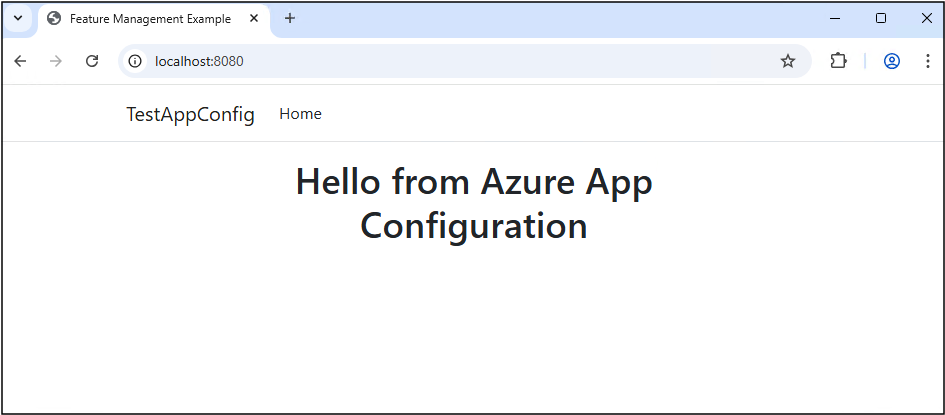Open Chrome's three-dot menu

pyautogui.click(x=927, y=61)
